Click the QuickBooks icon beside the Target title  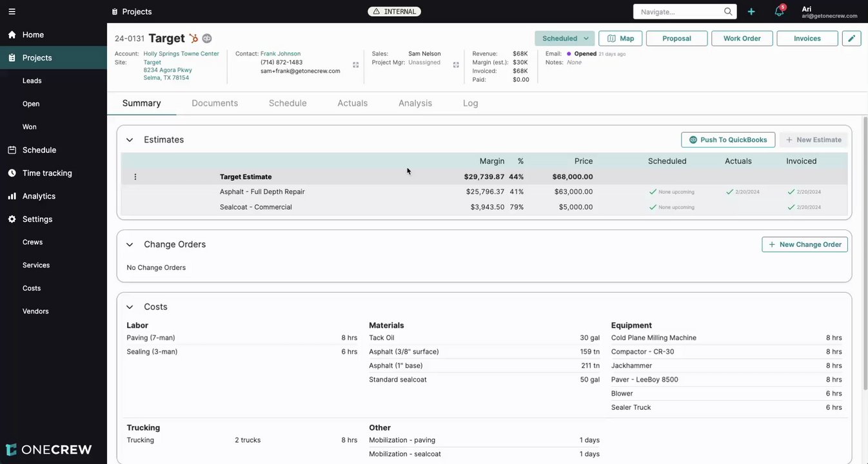(207, 39)
